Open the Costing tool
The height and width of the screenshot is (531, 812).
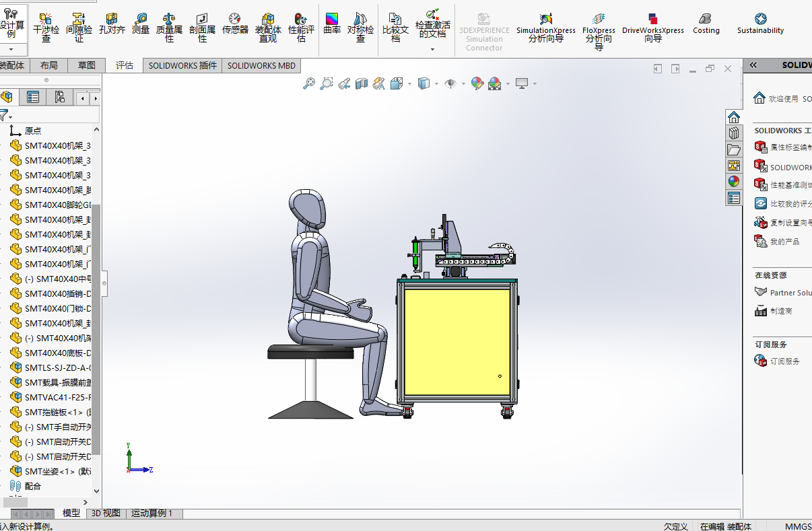click(x=706, y=24)
